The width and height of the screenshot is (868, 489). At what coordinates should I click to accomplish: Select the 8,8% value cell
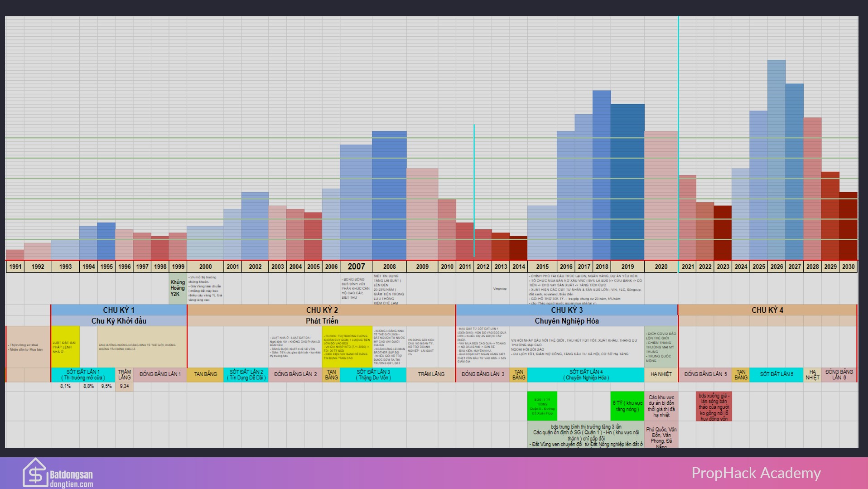coord(88,387)
